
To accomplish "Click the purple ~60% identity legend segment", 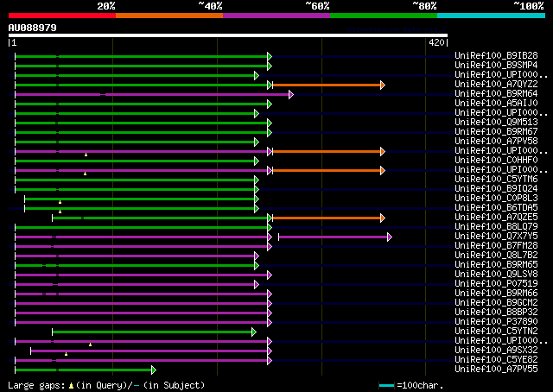I will (x=276, y=16).
